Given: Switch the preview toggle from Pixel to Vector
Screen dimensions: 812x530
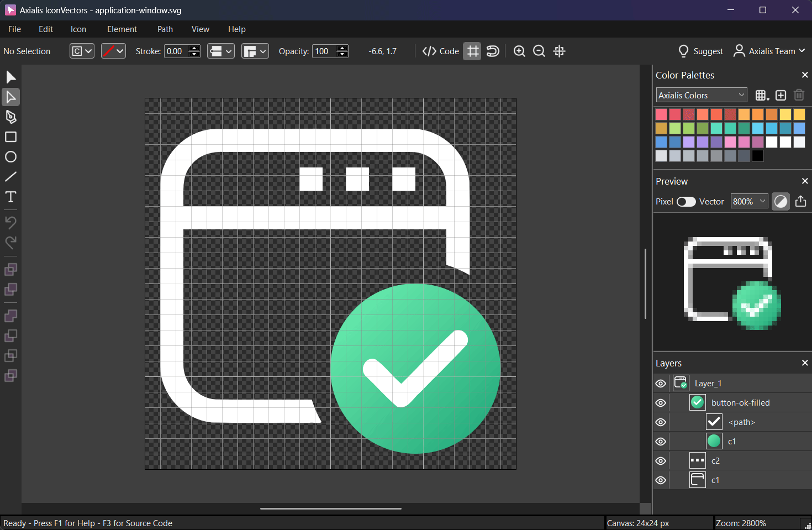Looking at the screenshot, I should click(686, 202).
